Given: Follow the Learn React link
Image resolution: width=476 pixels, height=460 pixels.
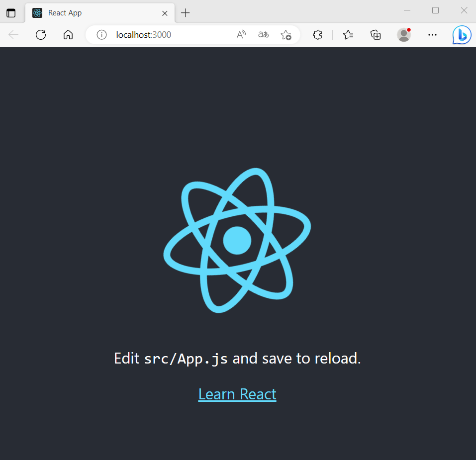Looking at the screenshot, I should [x=237, y=394].
